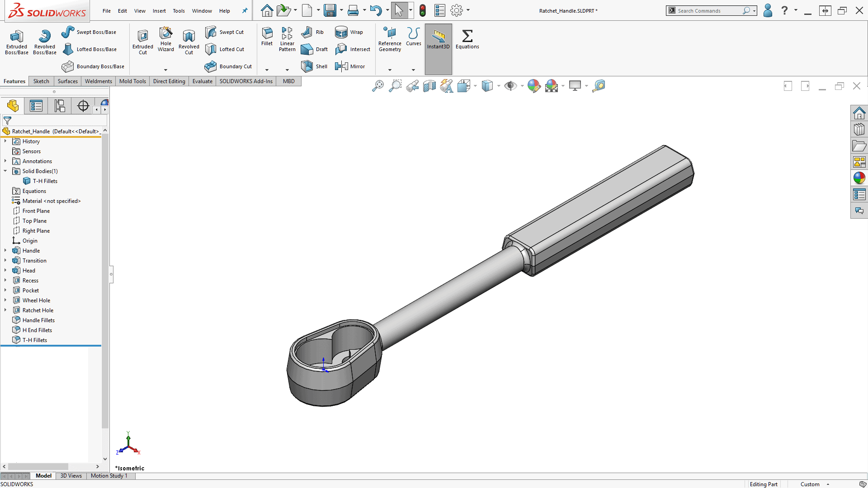Open the 3D Views tab
The height and width of the screenshot is (488, 868).
tap(71, 476)
